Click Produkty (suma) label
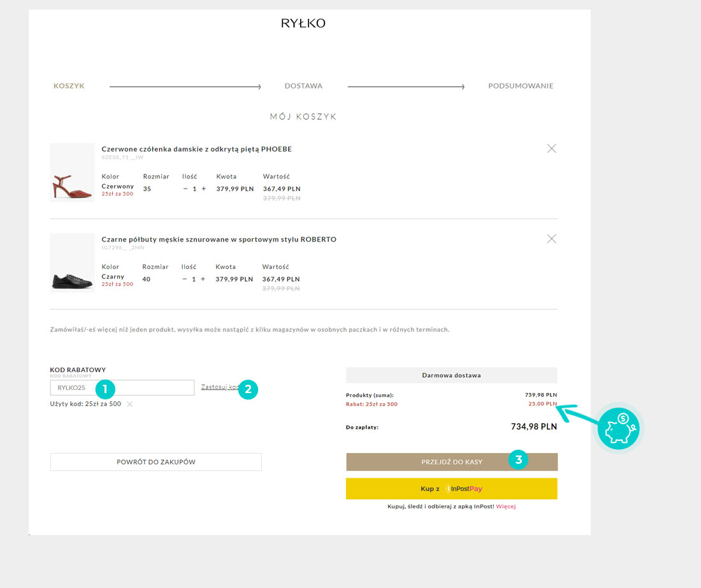Screen dimensions: 701x588 click(370, 395)
